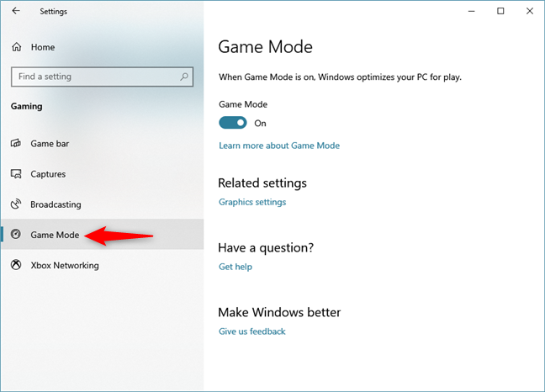
Task: Open Home via the house icon
Action: 17,47
